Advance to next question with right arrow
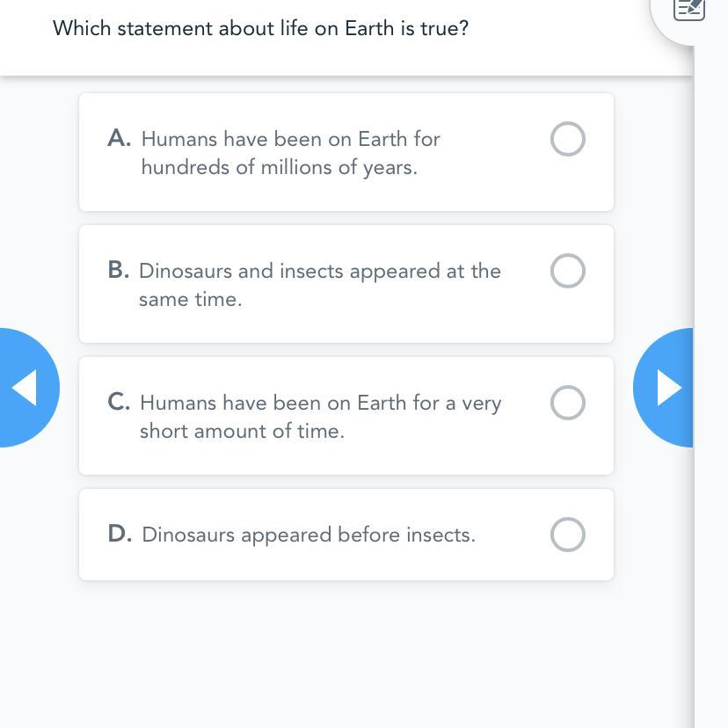Image resolution: width=728 pixels, height=728 pixels. 666,388
